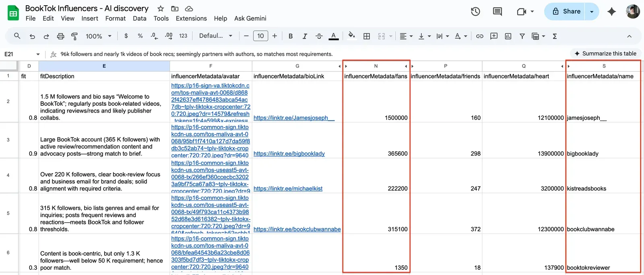Click the Share button
The image size is (644, 275).
click(x=566, y=12)
